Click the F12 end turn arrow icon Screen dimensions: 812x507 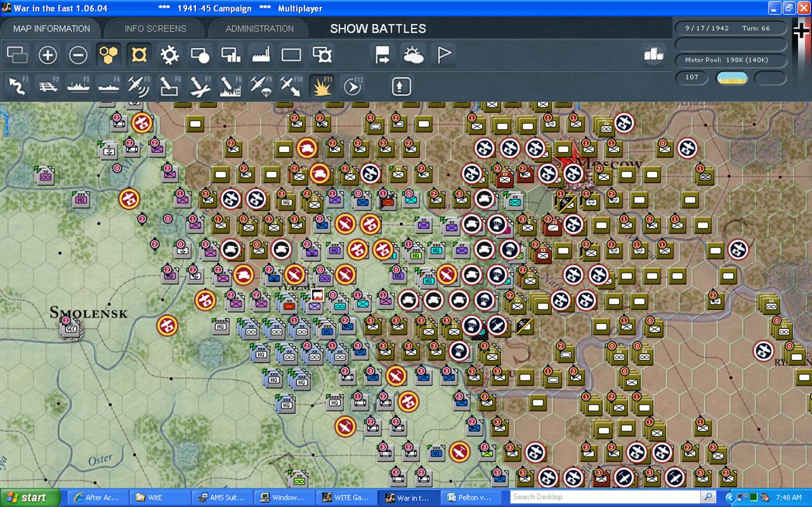coord(353,86)
